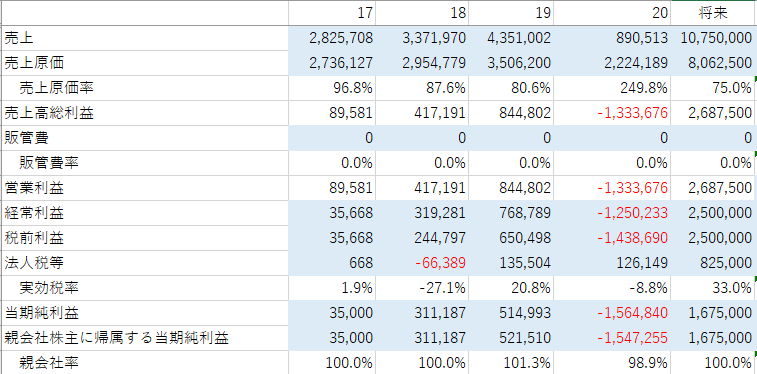
Task: Select the corporate tax cell "135,504"
Action: click(510, 263)
